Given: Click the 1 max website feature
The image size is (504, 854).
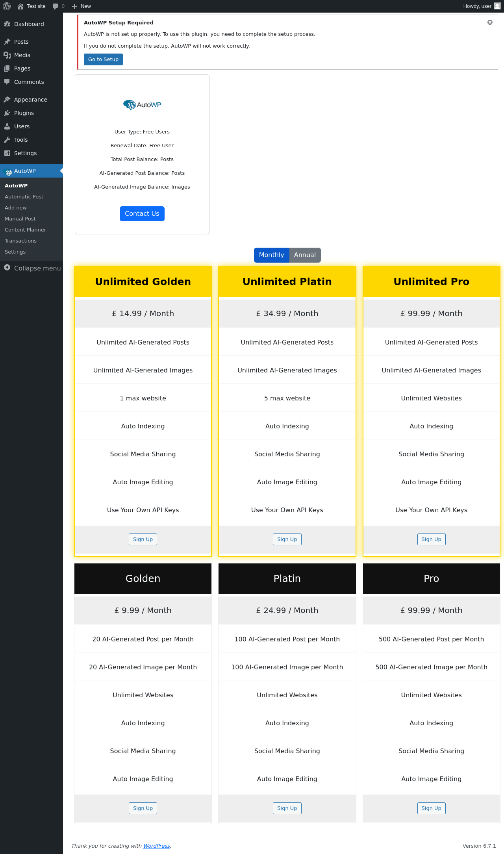Looking at the screenshot, I should click(x=143, y=398).
